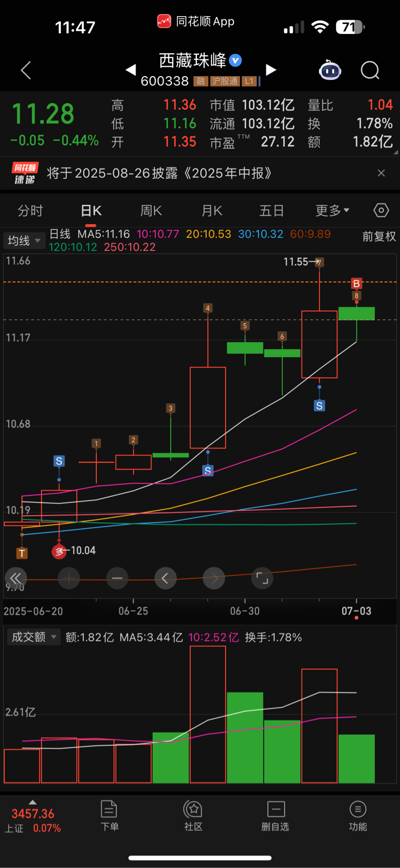Viewport: 400px width, 868px height.
Task: Select the 周K tab
Action: pos(151,211)
